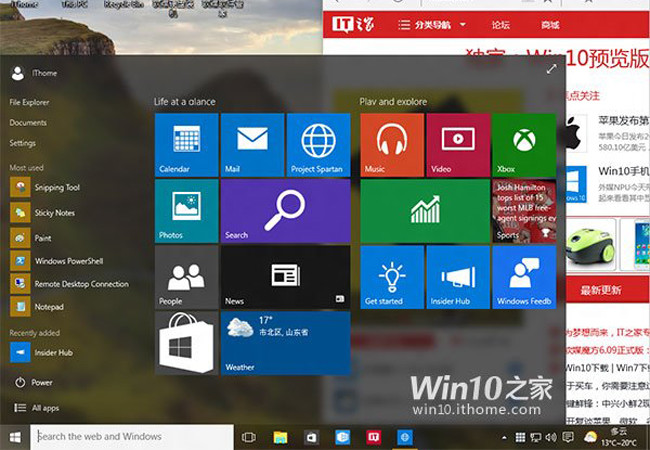Open the green vacuum cleaner product image
Viewport: 650px width, 450px height.
tap(590, 244)
